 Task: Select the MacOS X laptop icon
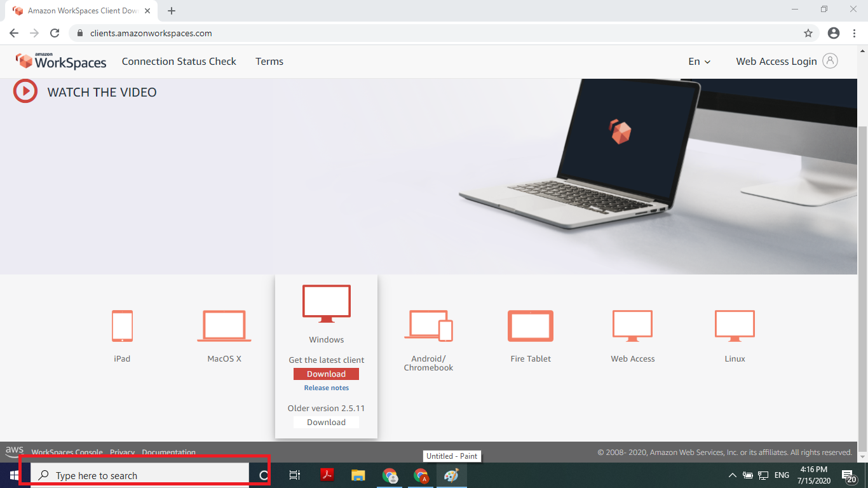coord(224,326)
